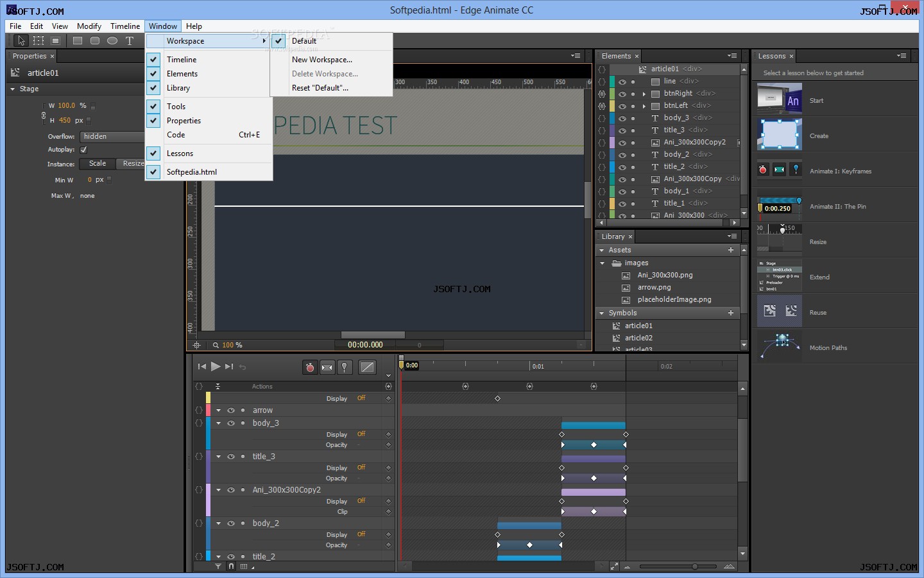The image size is (924, 578).
Task: Expand btnRight element tree
Action: [x=644, y=94]
